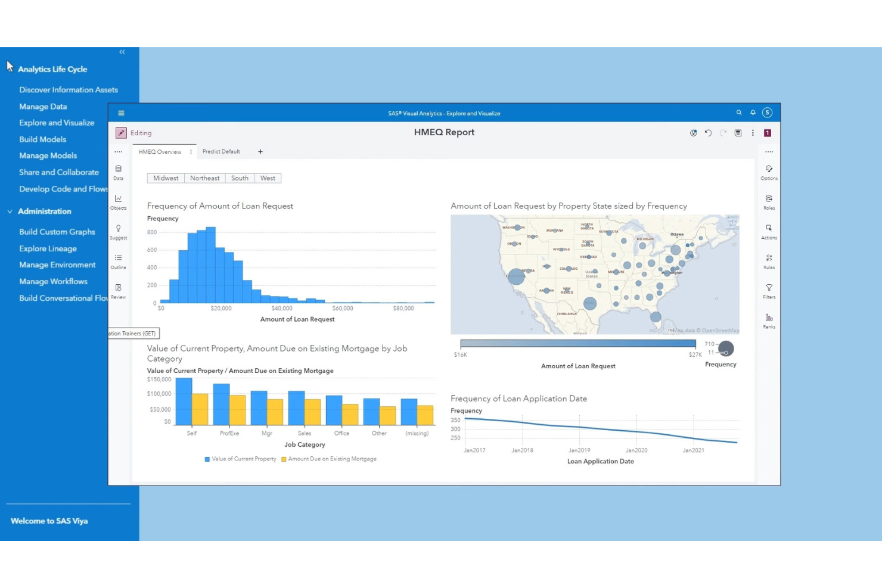
Task: Toggle the Midwest region filter button
Action: [x=166, y=178]
